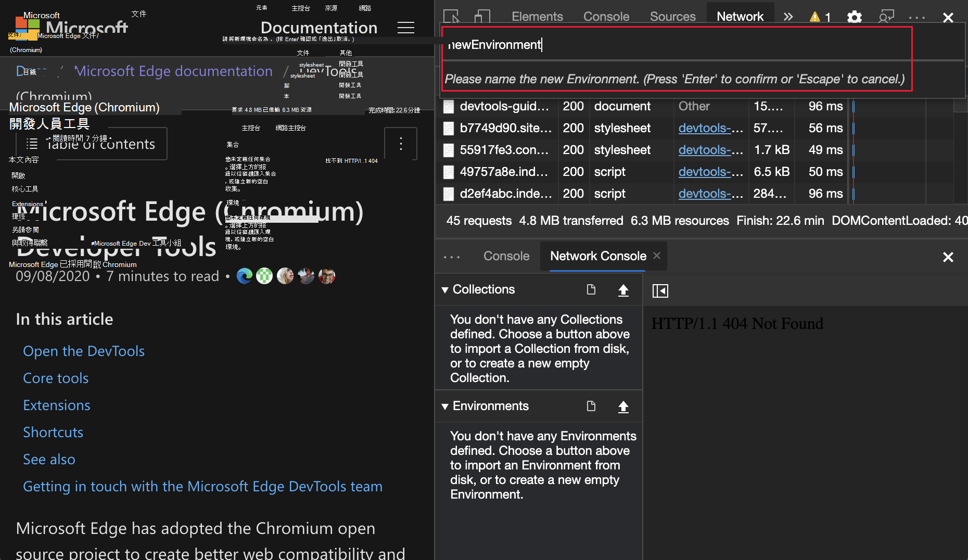Image resolution: width=968 pixels, height=560 pixels.
Task: Click the last contributor avatar with glasses
Action: coord(327,276)
